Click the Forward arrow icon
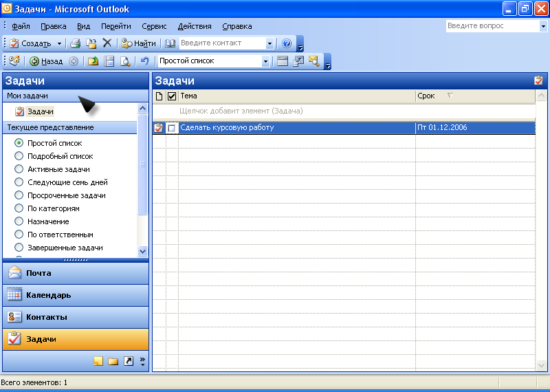 coord(74,61)
